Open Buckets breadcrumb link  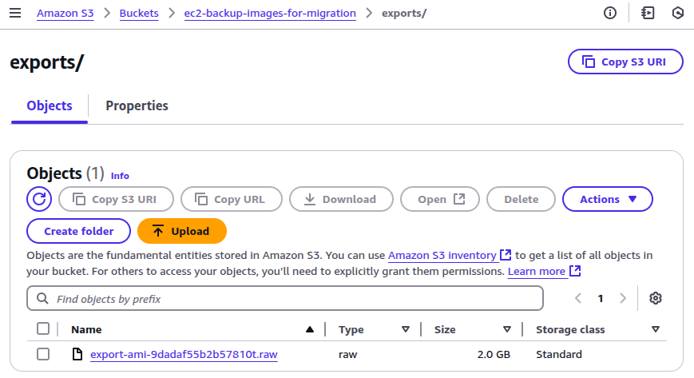point(139,13)
